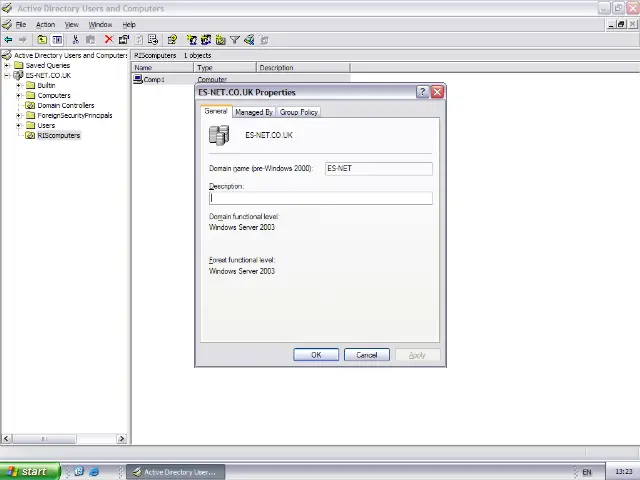Click the Type column header
640x480 pixels.
(x=225, y=68)
